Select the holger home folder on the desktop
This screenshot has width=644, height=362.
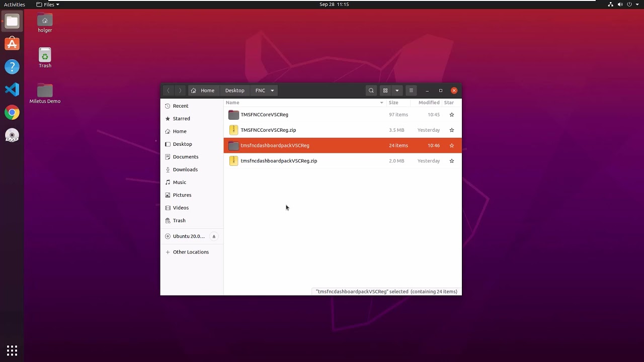coord(45,23)
